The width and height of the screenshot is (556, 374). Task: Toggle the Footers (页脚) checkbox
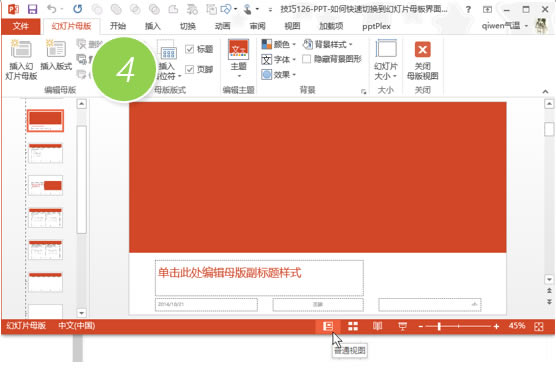190,69
